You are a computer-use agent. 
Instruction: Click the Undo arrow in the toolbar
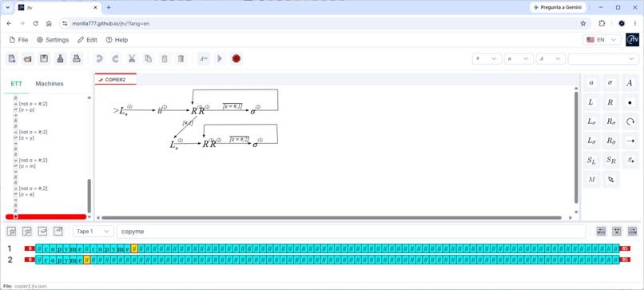coord(99,59)
